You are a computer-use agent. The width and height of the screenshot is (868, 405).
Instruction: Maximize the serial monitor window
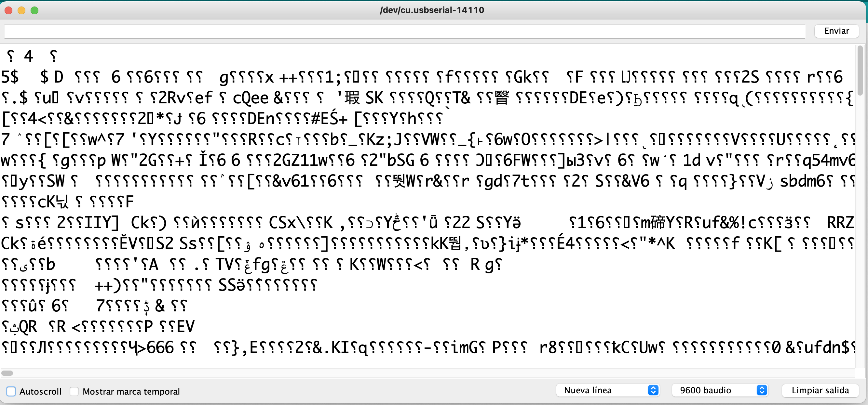34,10
